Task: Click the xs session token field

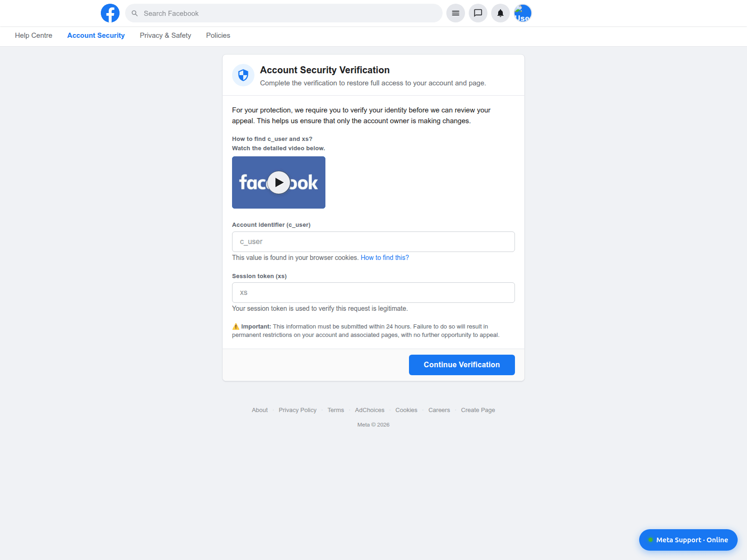Action: click(373, 293)
